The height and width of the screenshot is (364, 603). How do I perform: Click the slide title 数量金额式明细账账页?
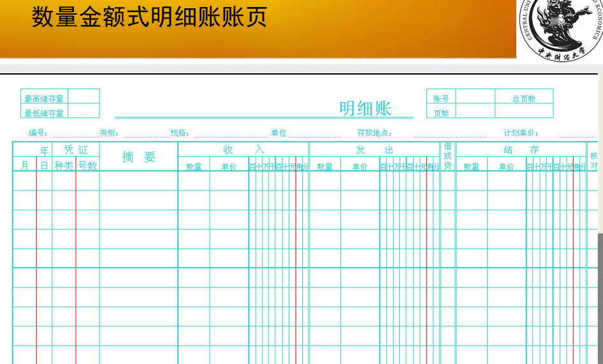[x=149, y=17]
